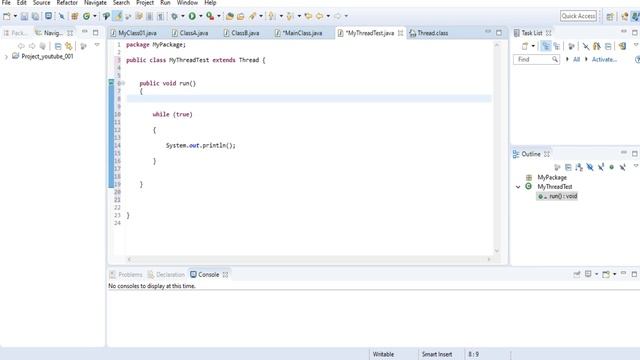Click the New Task icon in Task List
Image resolution: width=640 pixels, height=360 pixels.
coord(525,46)
